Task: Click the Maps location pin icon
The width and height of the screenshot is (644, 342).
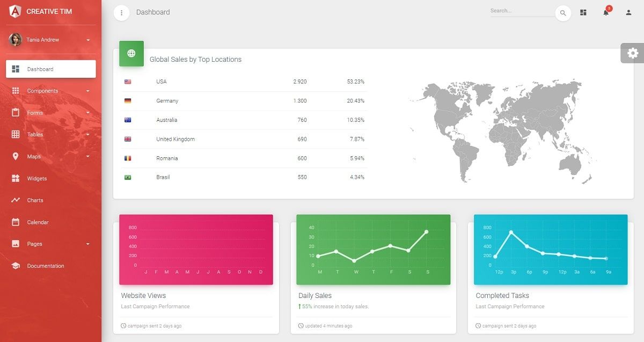Action: click(x=16, y=156)
